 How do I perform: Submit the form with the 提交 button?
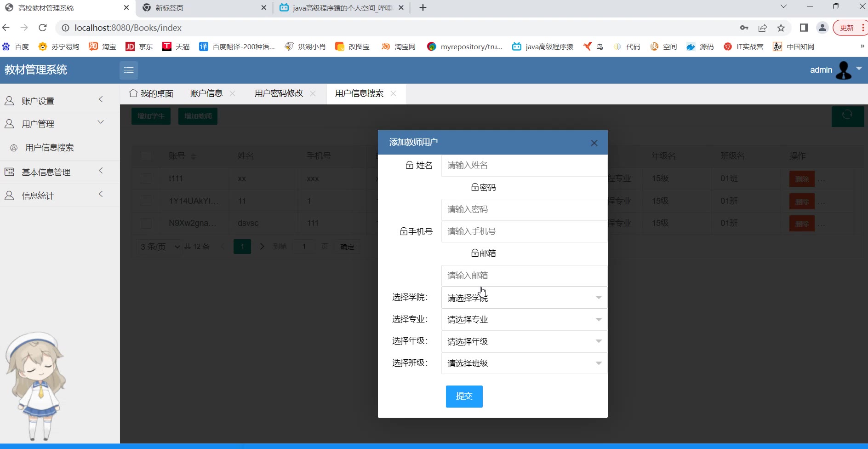pyautogui.click(x=464, y=397)
